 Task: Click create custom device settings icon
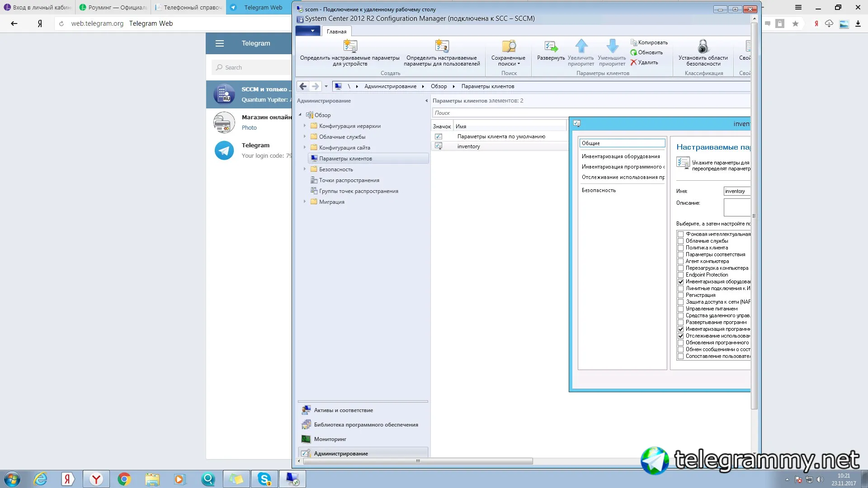[350, 46]
